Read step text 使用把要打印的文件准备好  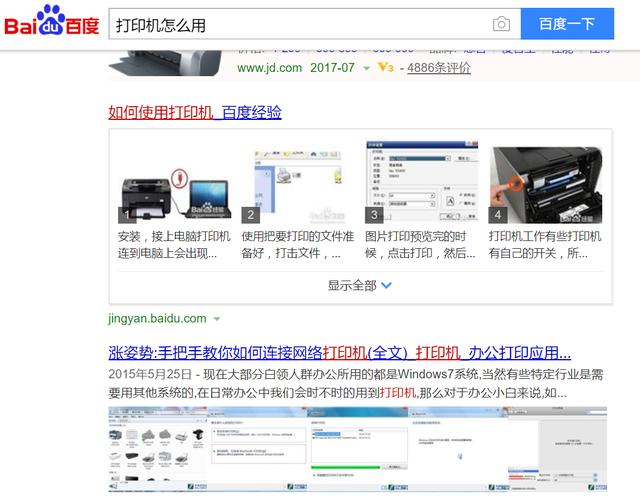[x=298, y=245]
